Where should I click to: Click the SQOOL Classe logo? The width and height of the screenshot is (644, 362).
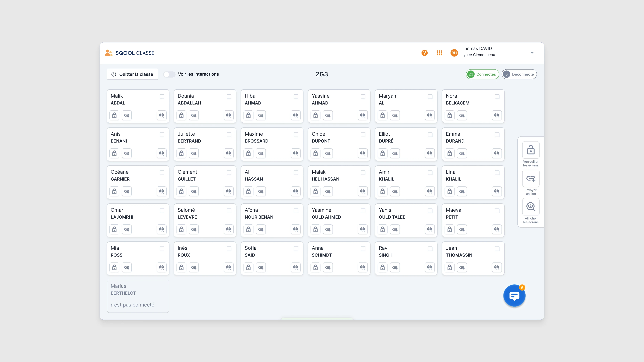[x=129, y=53]
